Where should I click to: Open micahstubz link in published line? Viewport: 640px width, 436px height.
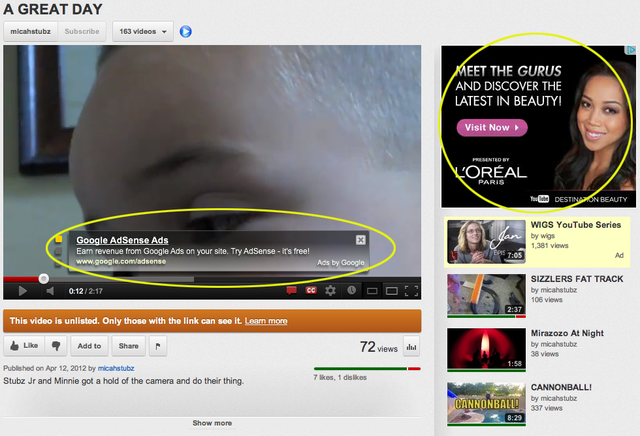(x=116, y=368)
